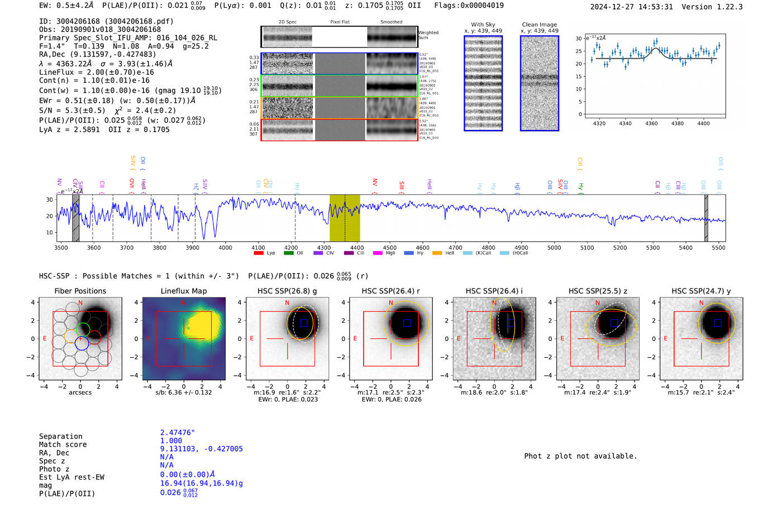Screen dimensions: 782x532
Task: Click the Obs: 20190901v018_3004206168 line
Action: click(x=100, y=29)
